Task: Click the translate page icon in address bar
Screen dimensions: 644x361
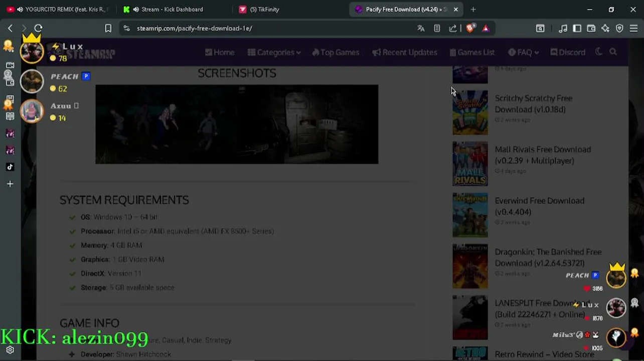Action: pos(421,28)
